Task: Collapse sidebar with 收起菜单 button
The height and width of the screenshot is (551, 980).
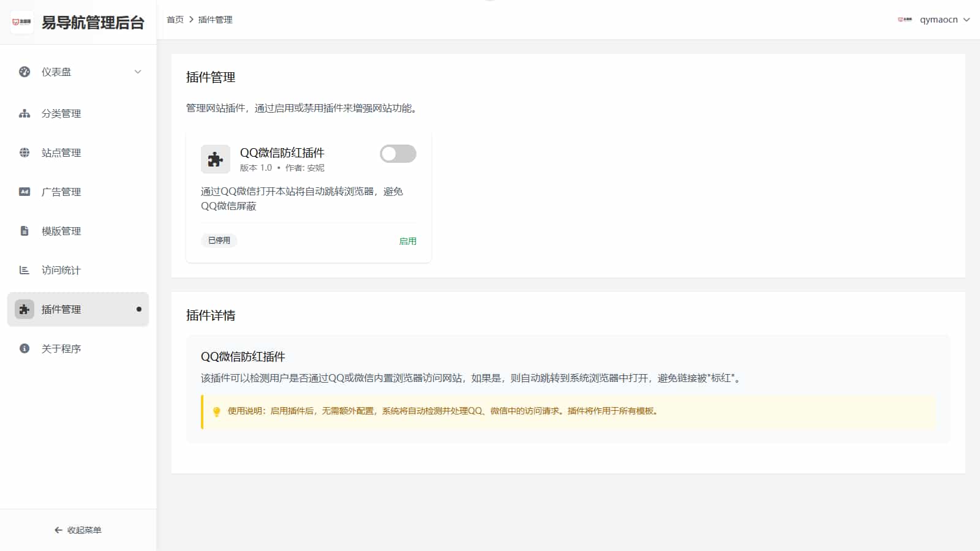Action: (78, 530)
